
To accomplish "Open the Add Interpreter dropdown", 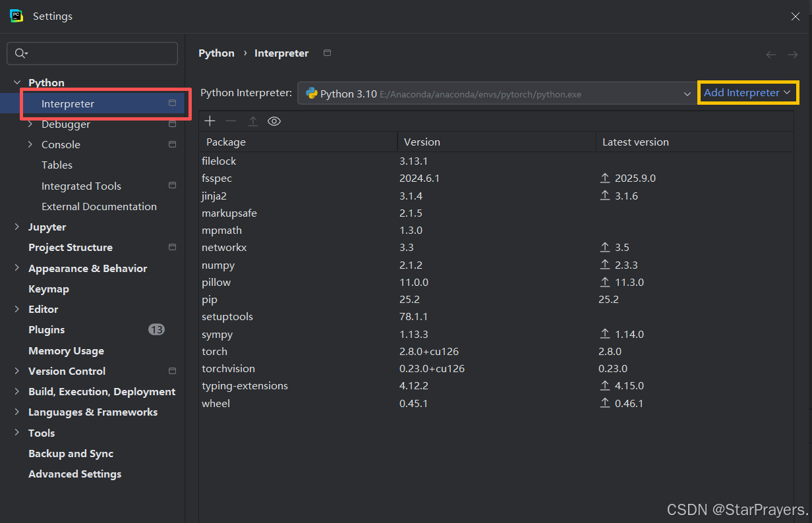I will [x=747, y=93].
